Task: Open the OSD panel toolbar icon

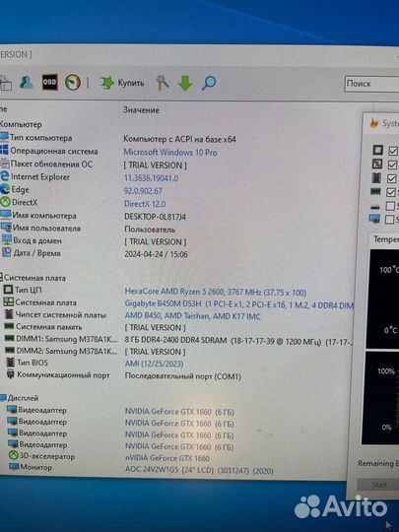Action: coord(49,82)
